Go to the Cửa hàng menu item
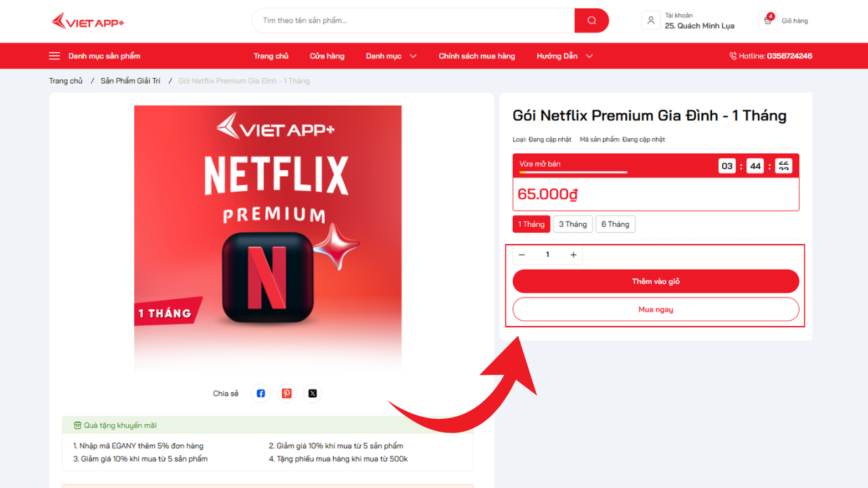Image resolution: width=868 pixels, height=488 pixels. pos(327,56)
